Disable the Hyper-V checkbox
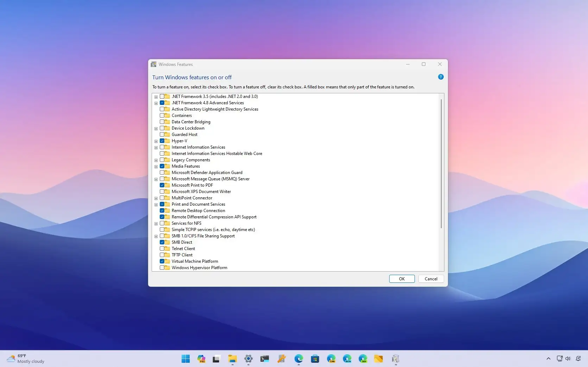Viewport: 588px width, 367px height. point(162,141)
